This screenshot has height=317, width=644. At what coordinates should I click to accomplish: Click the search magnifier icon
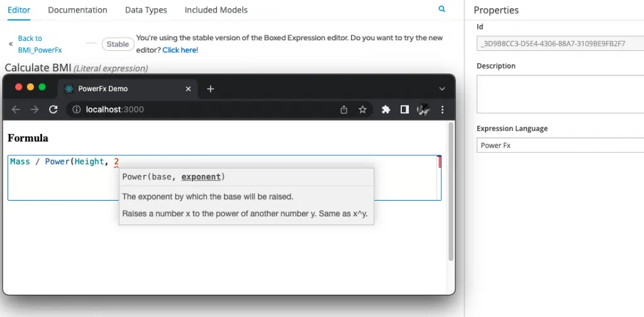(x=442, y=9)
